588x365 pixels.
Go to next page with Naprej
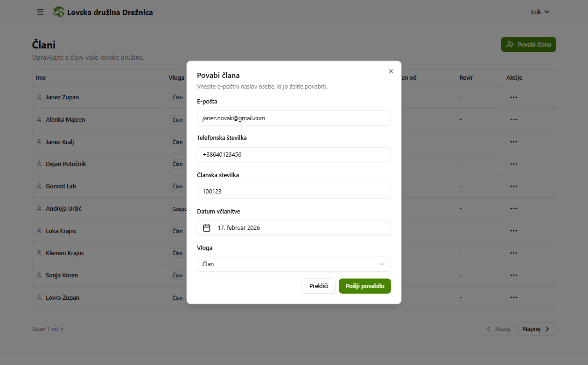[536, 329]
